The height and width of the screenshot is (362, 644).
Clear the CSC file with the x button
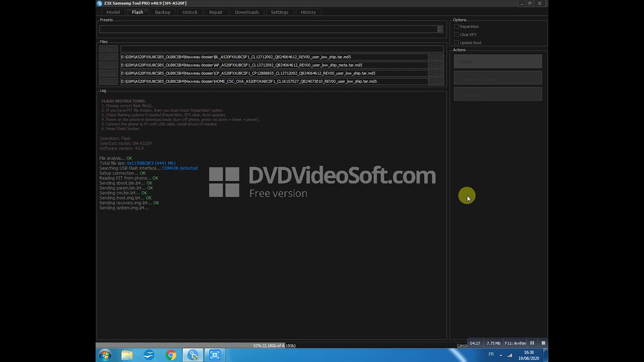(440, 81)
